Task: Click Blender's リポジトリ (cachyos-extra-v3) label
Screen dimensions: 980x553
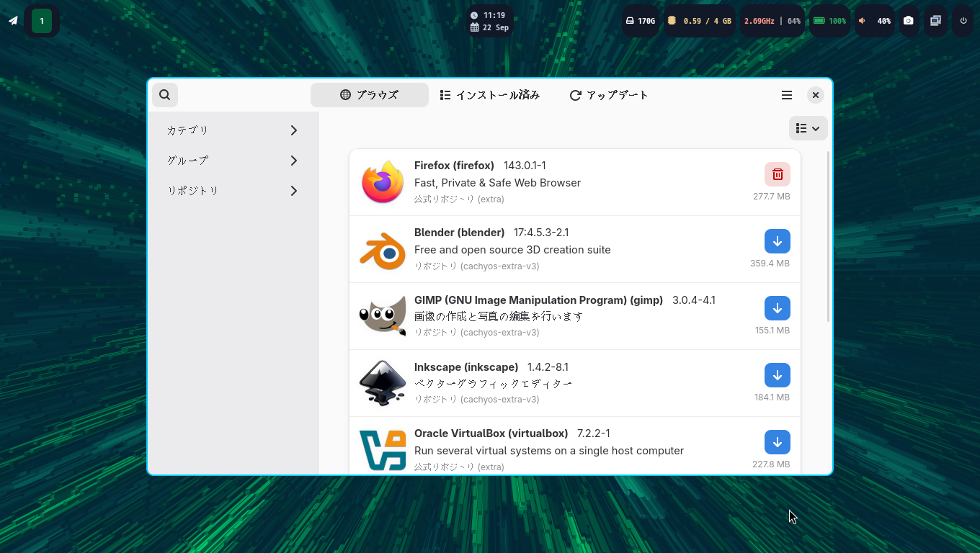Action: [477, 266]
